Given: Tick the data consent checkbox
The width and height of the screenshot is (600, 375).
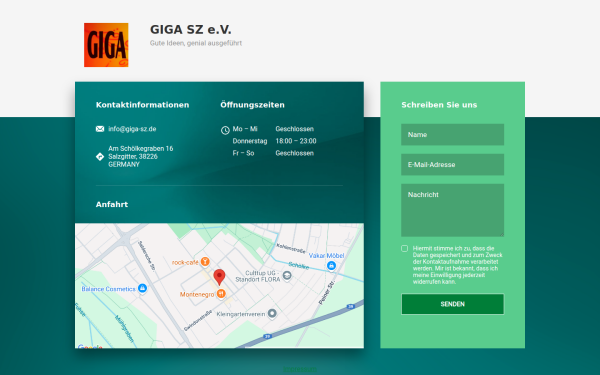Looking at the screenshot, I should [404, 248].
